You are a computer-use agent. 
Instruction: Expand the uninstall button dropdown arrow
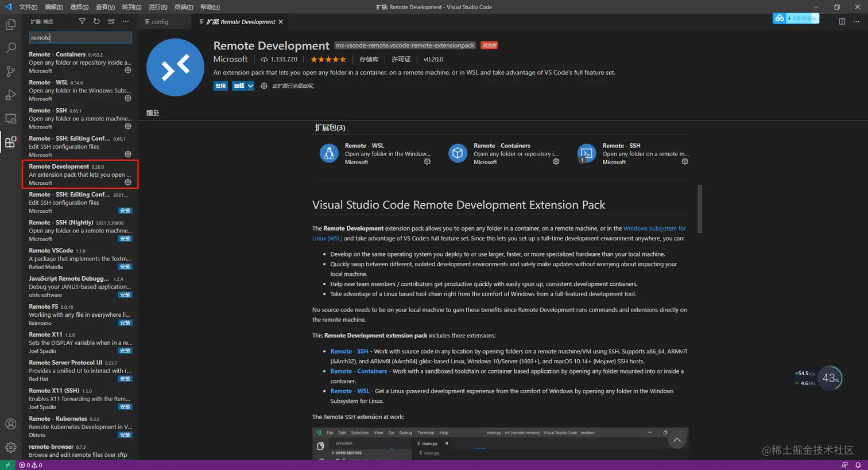pos(250,86)
